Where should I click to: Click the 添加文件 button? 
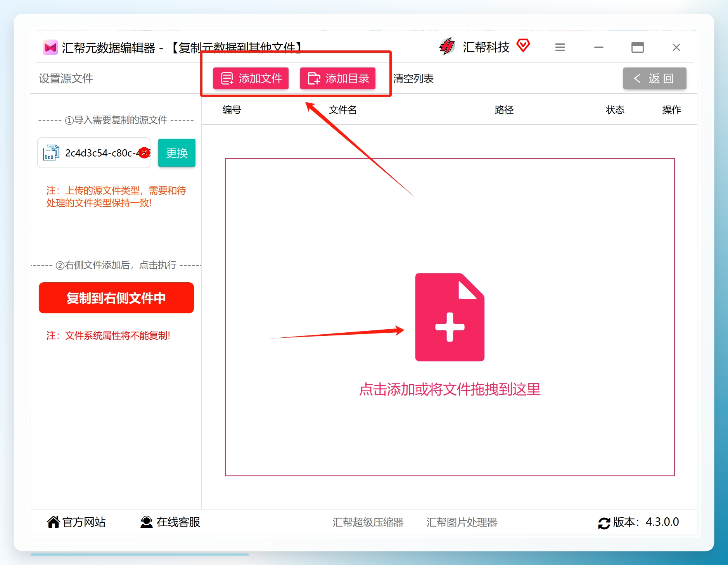(251, 78)
